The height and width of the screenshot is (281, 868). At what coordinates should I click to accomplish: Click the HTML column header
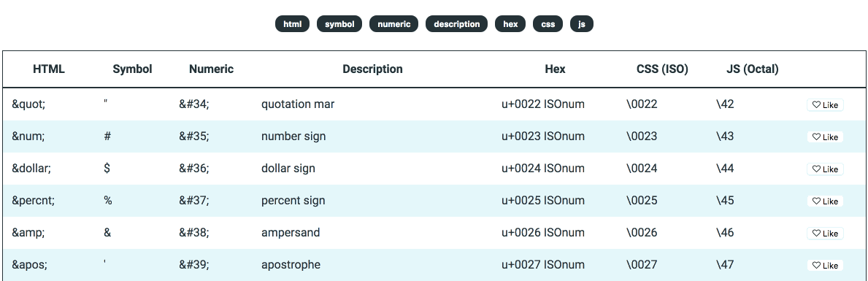tap(49, 69)
